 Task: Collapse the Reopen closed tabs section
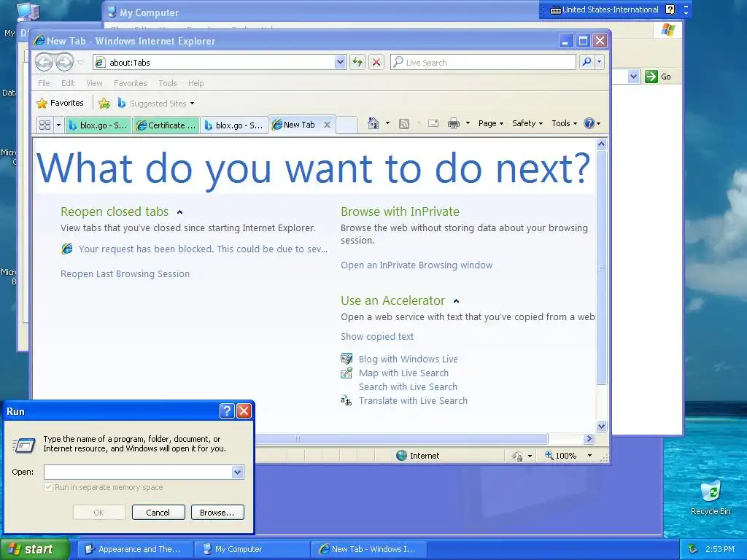click(179, 212)
